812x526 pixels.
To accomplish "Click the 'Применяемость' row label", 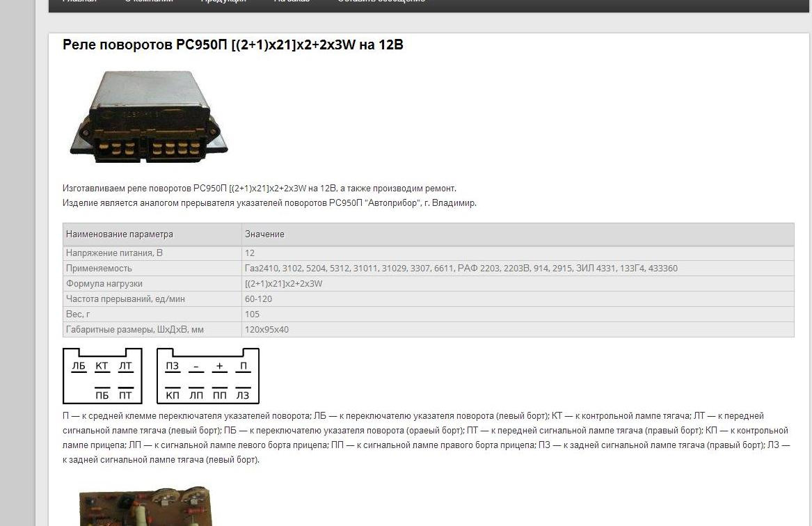I will click(99, 268).
